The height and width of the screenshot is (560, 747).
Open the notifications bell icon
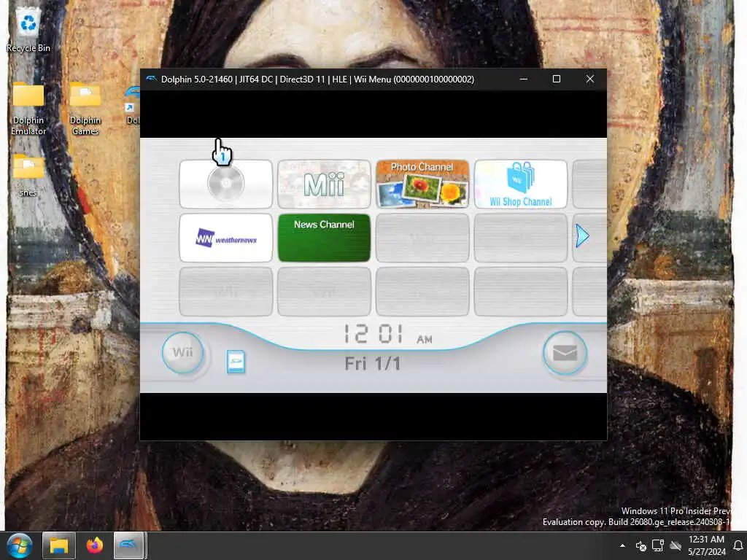738,545
